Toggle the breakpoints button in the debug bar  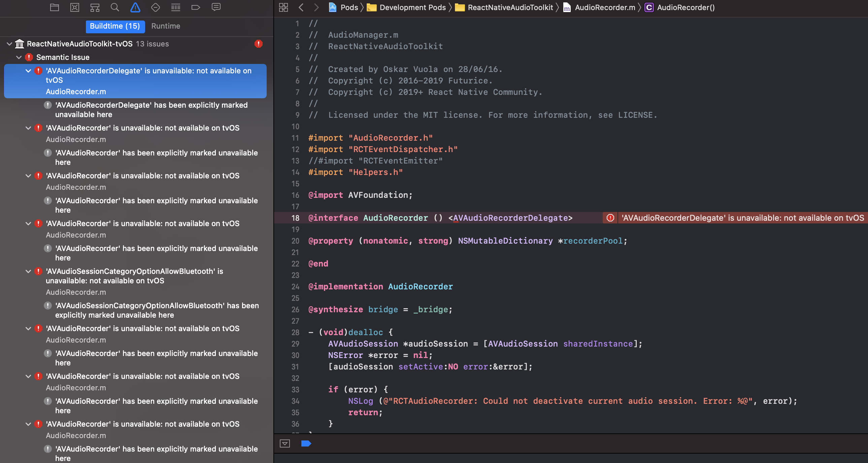point(306,444)
